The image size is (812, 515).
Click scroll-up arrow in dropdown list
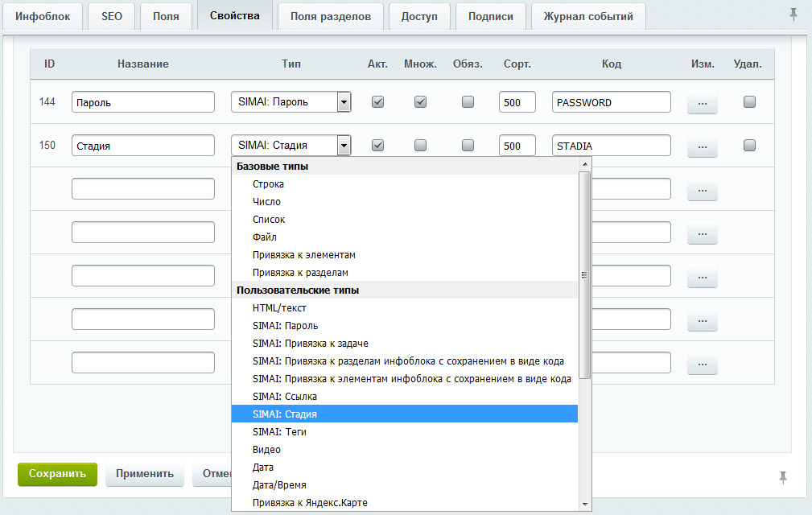(x=585, y=165)
